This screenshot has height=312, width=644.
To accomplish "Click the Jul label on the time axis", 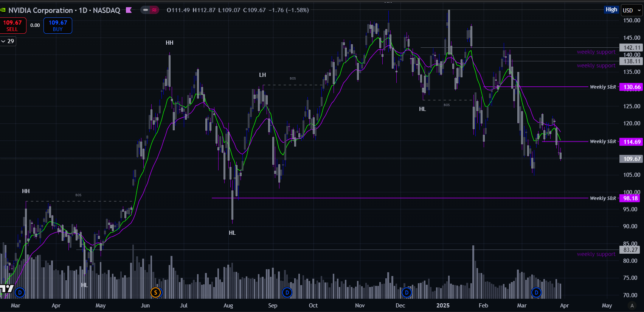I will (x=184, y=306).
